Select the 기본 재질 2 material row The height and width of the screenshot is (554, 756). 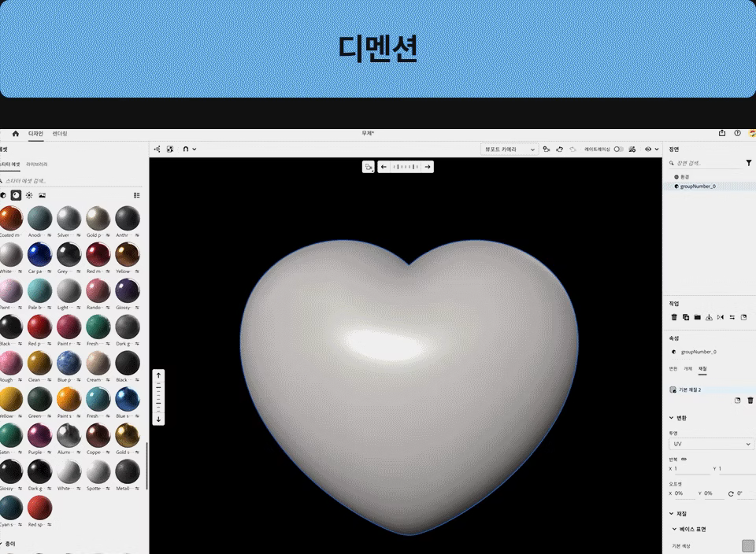(x=710, y=390)
